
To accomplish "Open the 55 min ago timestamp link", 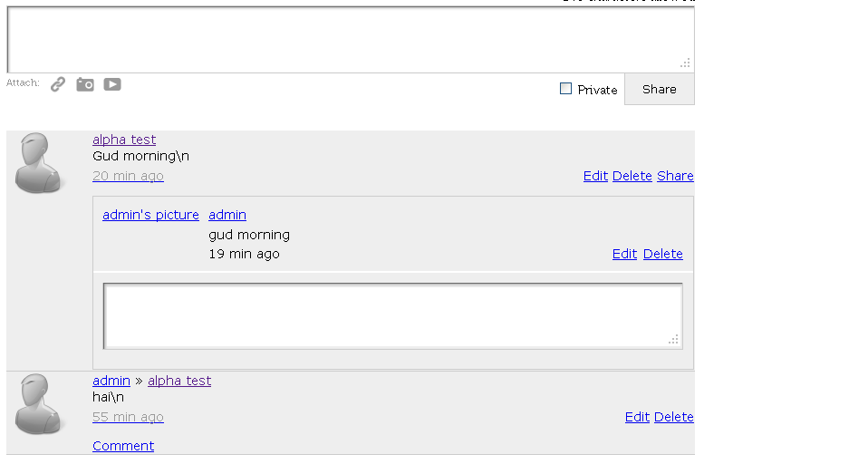I will tap(128, 418).
